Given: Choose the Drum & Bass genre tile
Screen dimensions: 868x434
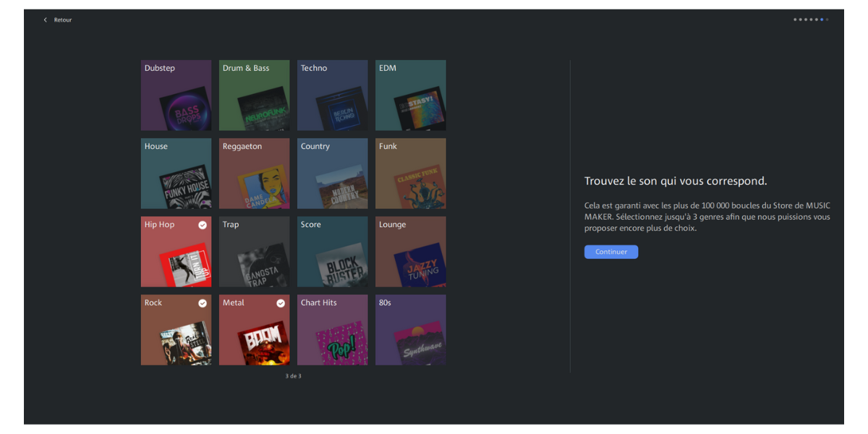Looking at the screenshot, I should click(x=254, y=95).
